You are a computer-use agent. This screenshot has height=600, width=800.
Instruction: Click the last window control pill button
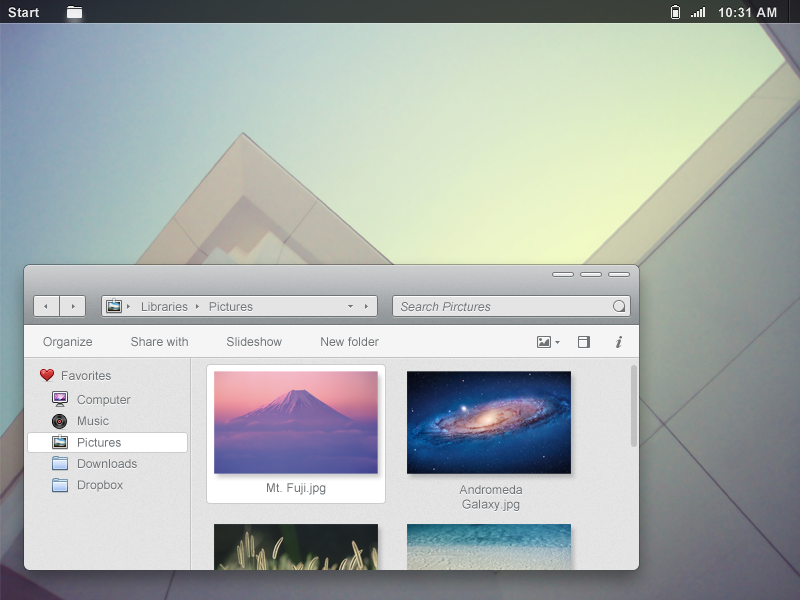coord(619,274)
